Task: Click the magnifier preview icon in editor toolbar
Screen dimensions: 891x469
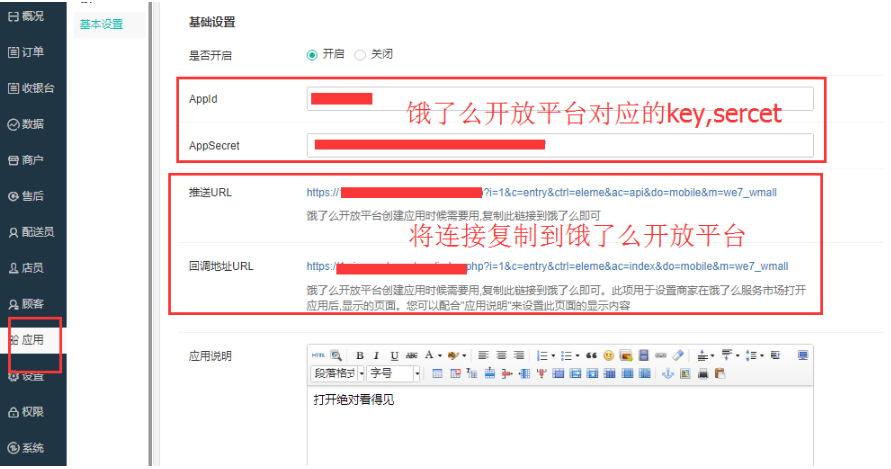Action: (x=336, y=355)
